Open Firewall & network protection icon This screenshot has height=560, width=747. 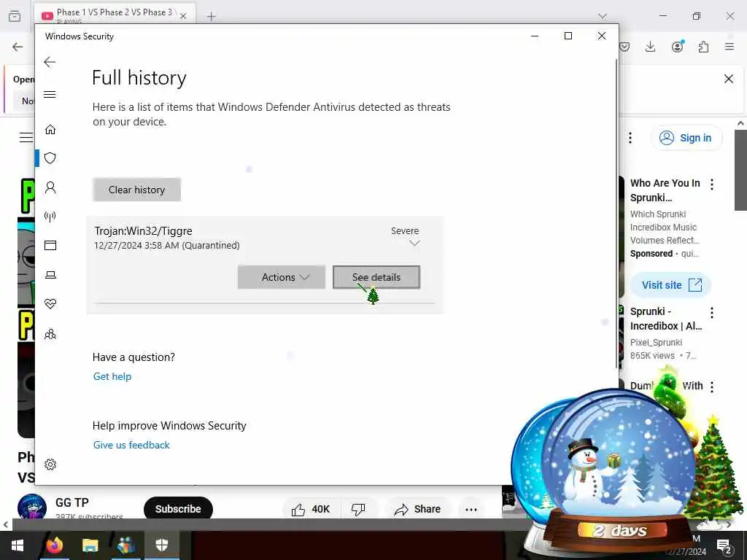tap(50, 217)
